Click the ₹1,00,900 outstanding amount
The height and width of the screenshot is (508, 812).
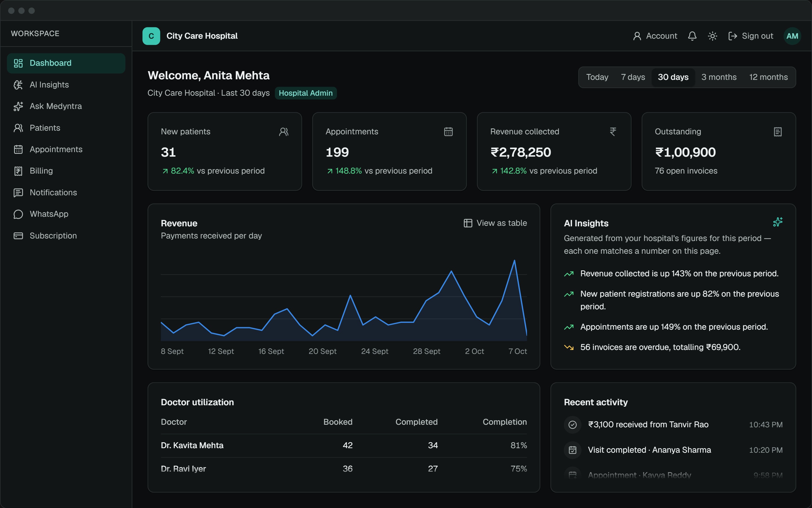(685, 152)
